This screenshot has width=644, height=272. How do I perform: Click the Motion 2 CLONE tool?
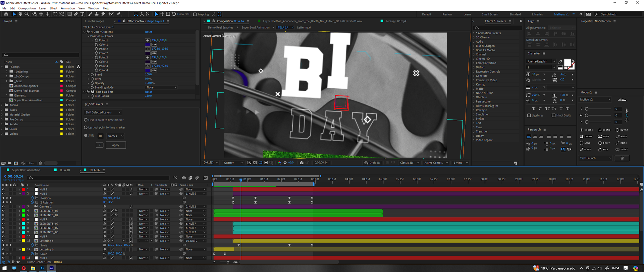pyautogui.click(x=586, y=137)
